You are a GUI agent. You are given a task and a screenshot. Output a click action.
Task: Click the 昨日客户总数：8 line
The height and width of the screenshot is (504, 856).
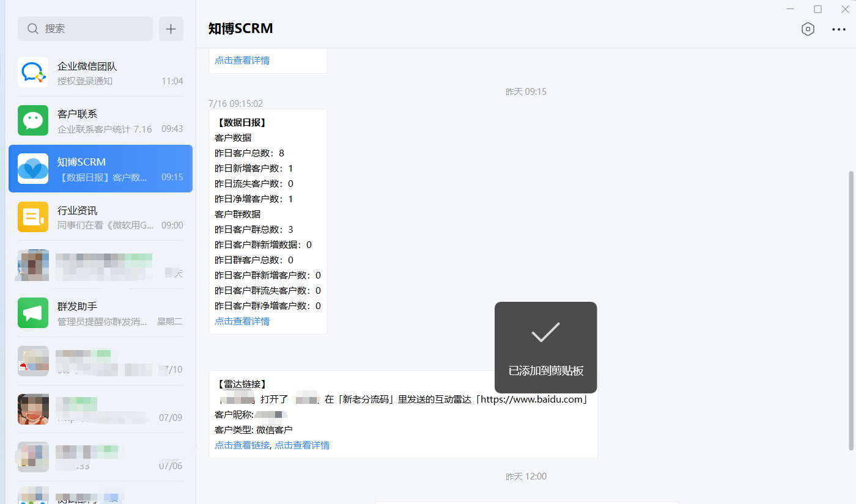coord(249,153)
